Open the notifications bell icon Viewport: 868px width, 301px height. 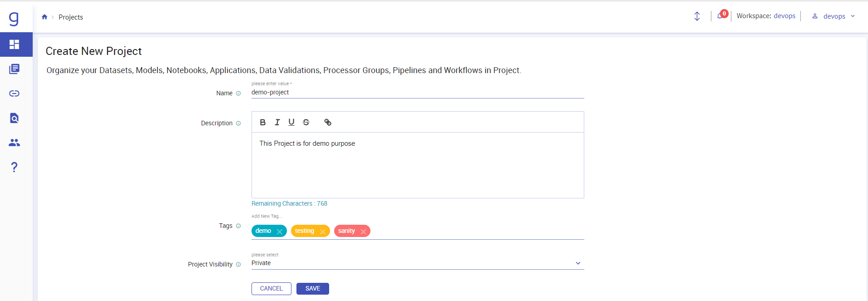point(720,16)
